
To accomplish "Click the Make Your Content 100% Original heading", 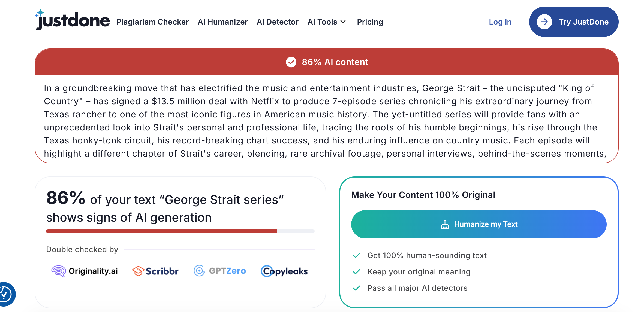I will coord(423,195).
